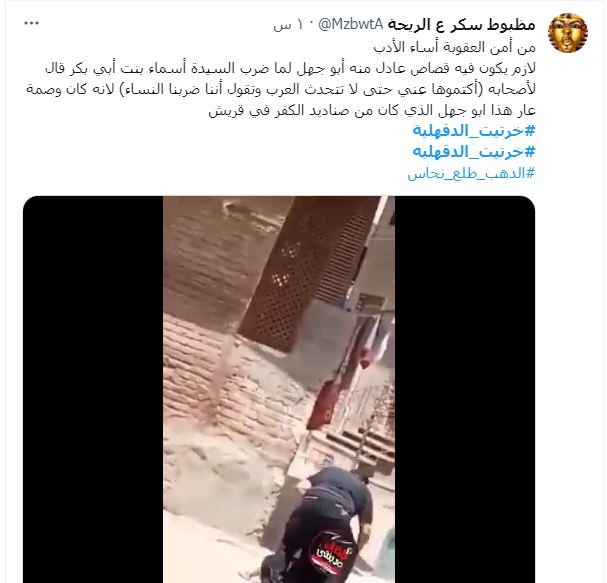
Task: Click the @MzbwtA username handle
Action: (x=350, y=24)
